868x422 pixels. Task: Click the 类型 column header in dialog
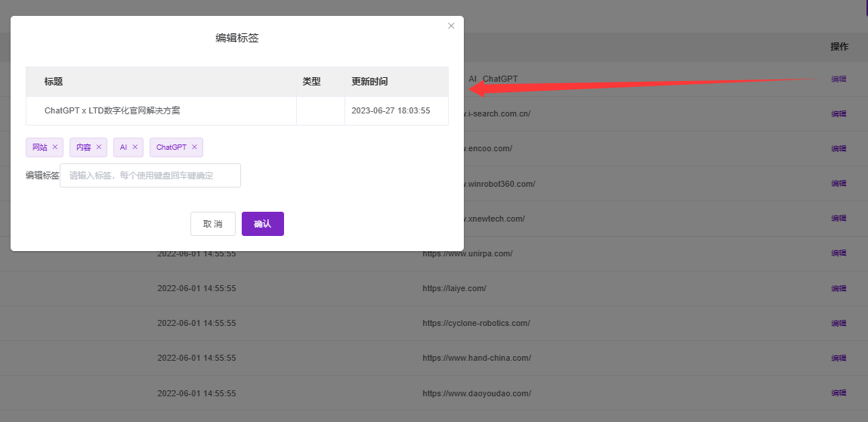pos(312,82)
